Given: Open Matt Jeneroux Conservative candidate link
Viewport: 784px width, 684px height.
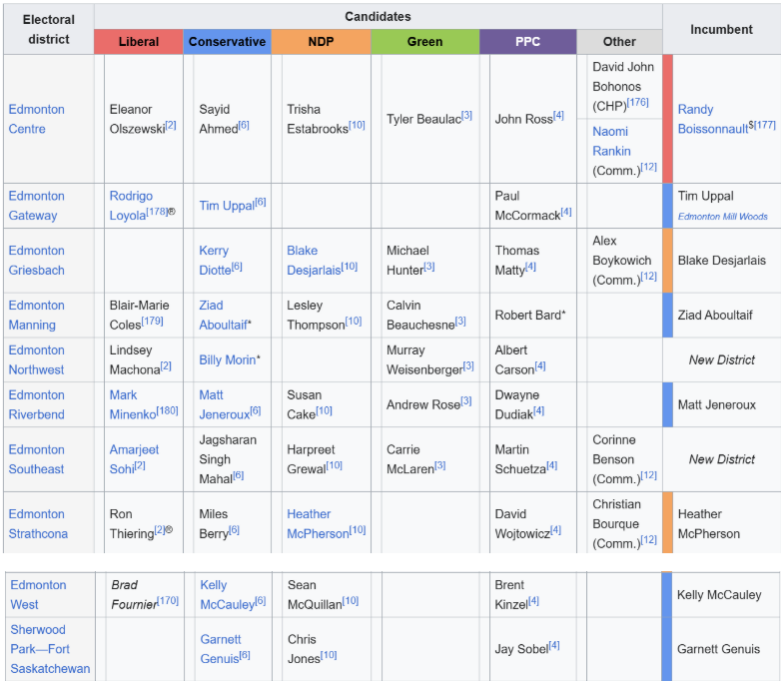Looking at the screenshot, I should coord(224,404).
